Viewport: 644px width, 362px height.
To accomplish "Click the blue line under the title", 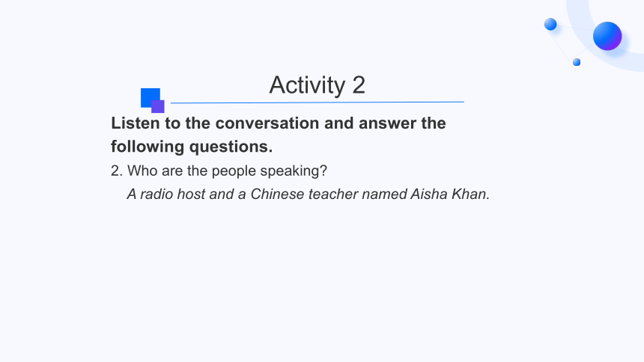I will tap(317, 102).
